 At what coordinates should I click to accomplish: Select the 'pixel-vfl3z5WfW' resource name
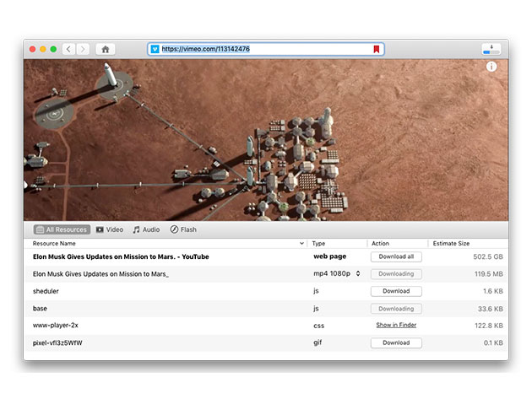[x=57, y=342]
